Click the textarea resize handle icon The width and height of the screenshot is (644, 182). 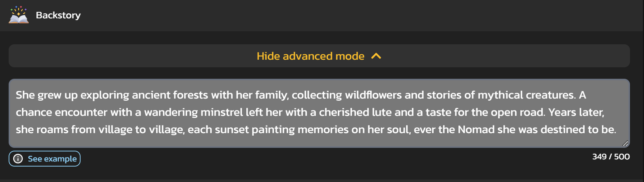click(x=625, y=143)
